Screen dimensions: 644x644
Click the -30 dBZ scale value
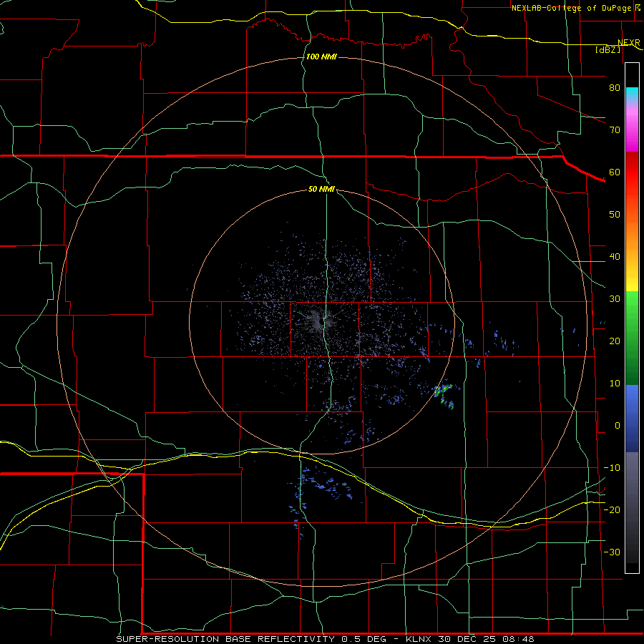point(612,552)
